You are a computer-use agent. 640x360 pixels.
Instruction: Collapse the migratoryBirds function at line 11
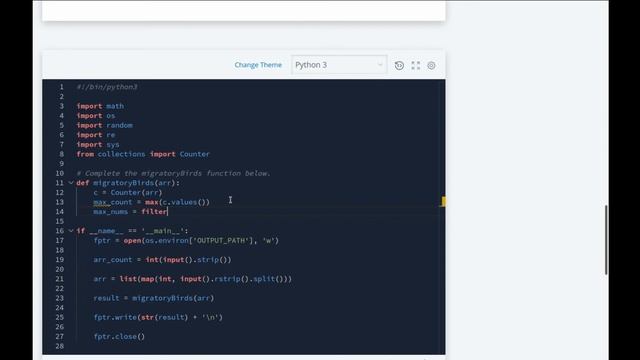point(71,183)
